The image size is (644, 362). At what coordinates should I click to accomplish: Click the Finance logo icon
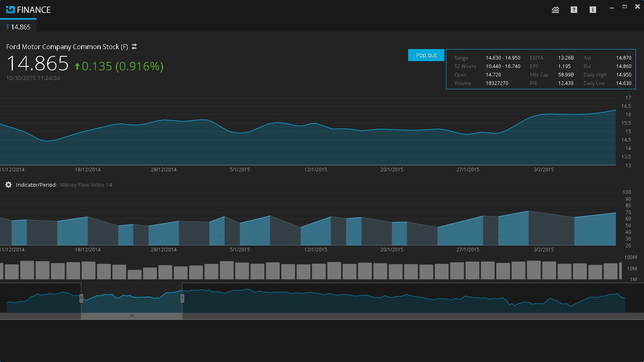pyautogui.click(x=10, y=10)
